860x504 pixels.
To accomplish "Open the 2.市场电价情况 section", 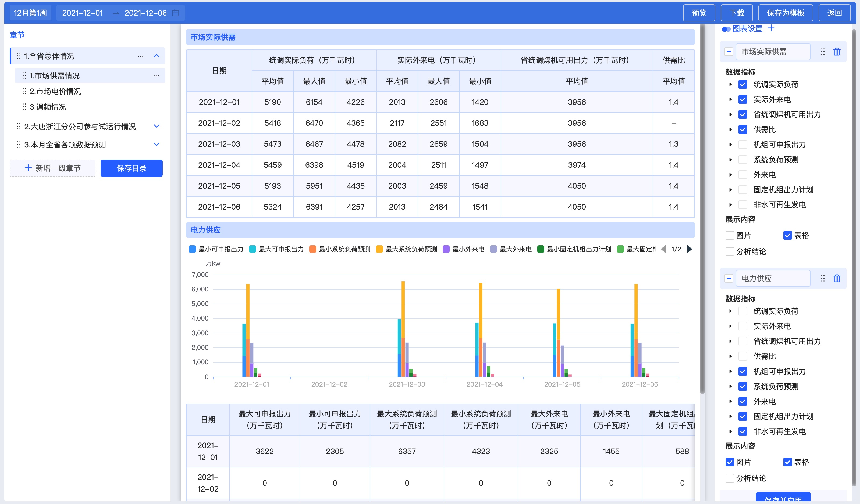I will (x=55, y=91).
